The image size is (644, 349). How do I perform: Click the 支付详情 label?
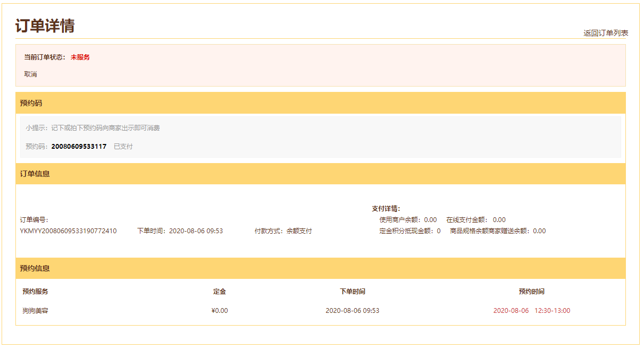(386, 209)
